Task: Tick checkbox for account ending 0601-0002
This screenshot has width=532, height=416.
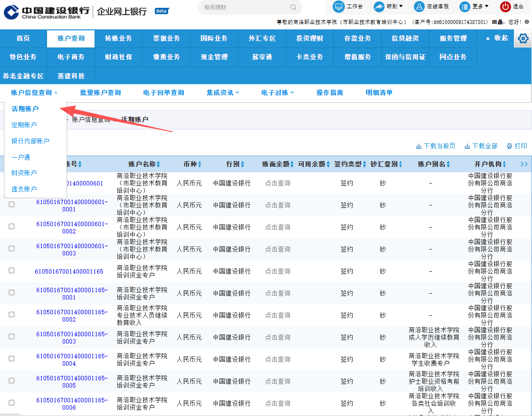Action: pos(12,227)
